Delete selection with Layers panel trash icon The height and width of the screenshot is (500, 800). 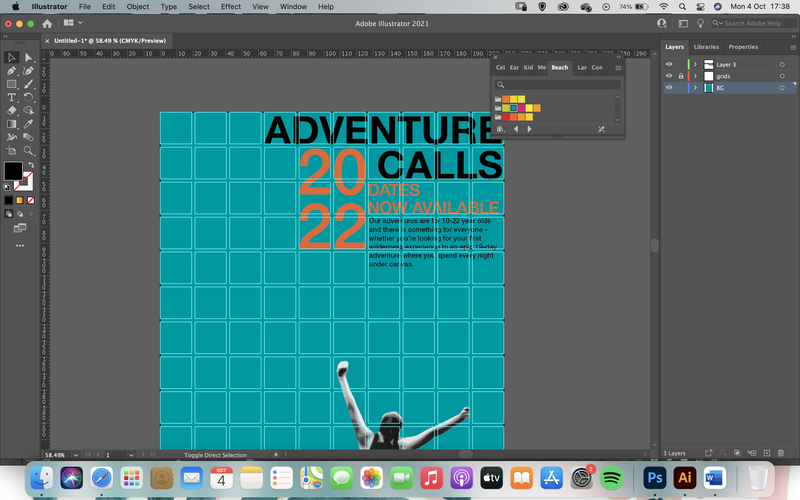click(781, 453)
